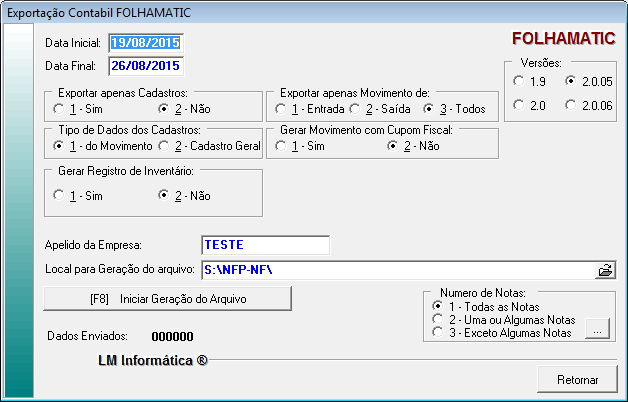Select '2 - Uma ou Algumas Notas' option
Image resolution: width=628 pixels, height=402 pixels.
[x=437, y=319]
